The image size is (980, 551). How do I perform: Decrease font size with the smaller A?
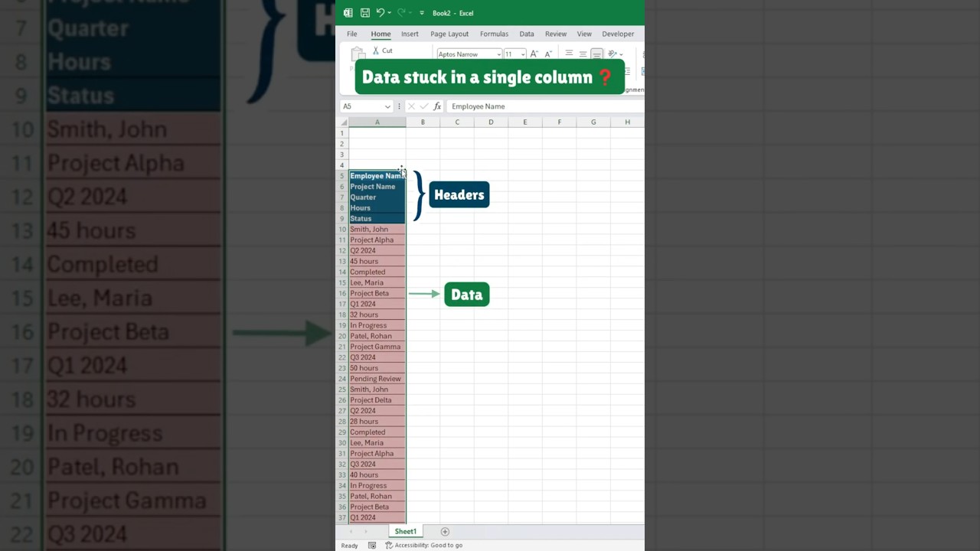tap(548, 54)
